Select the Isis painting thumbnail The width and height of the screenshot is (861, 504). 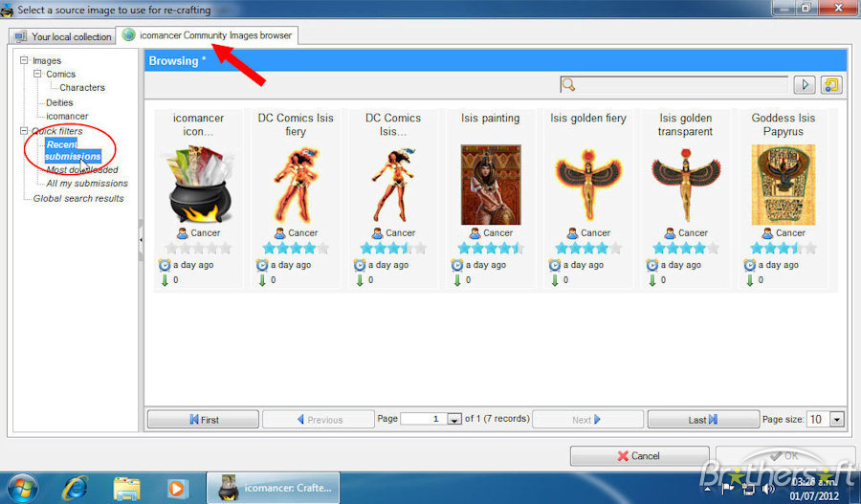click(491, 185)
